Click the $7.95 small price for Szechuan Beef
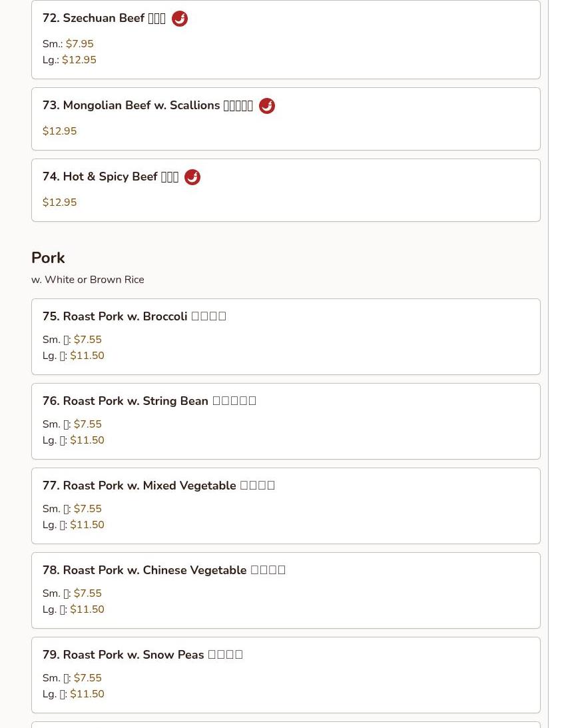The height and width of the screenshot is (728, 562). tap(80, 44)
